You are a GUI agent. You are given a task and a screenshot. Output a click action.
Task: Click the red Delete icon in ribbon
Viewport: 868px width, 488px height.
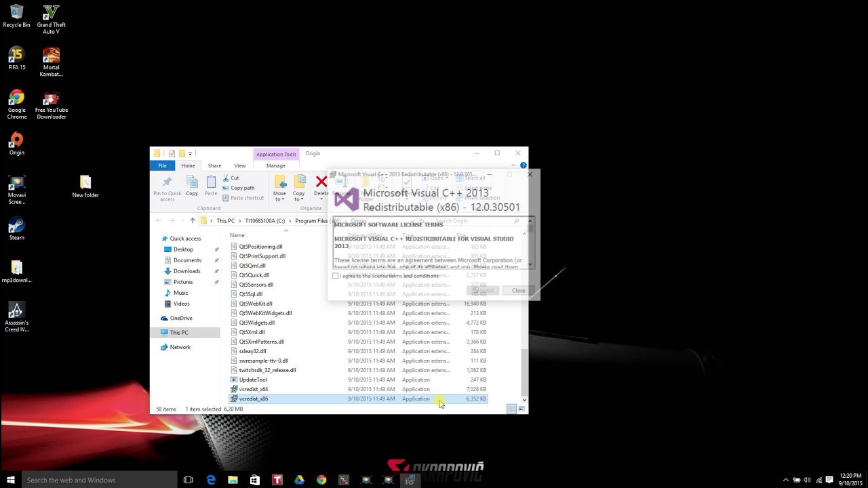[x=321, y=182]
